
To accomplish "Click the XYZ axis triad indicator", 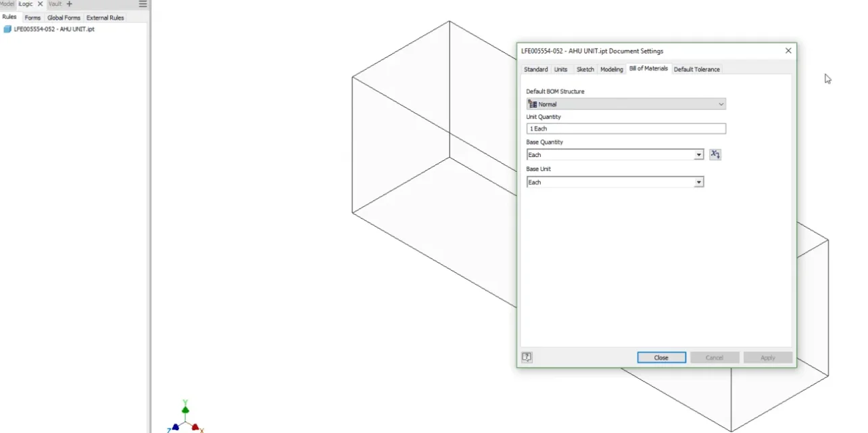I will (x=185, y=417).
